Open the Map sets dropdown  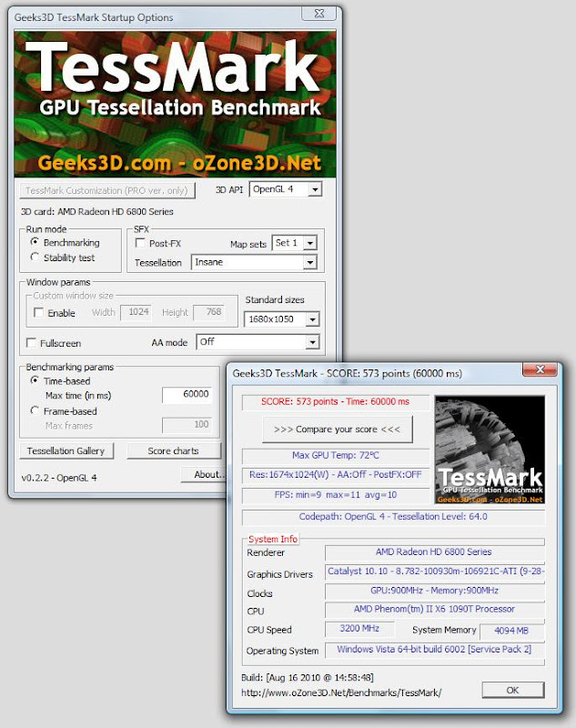(x=294, y=243)
